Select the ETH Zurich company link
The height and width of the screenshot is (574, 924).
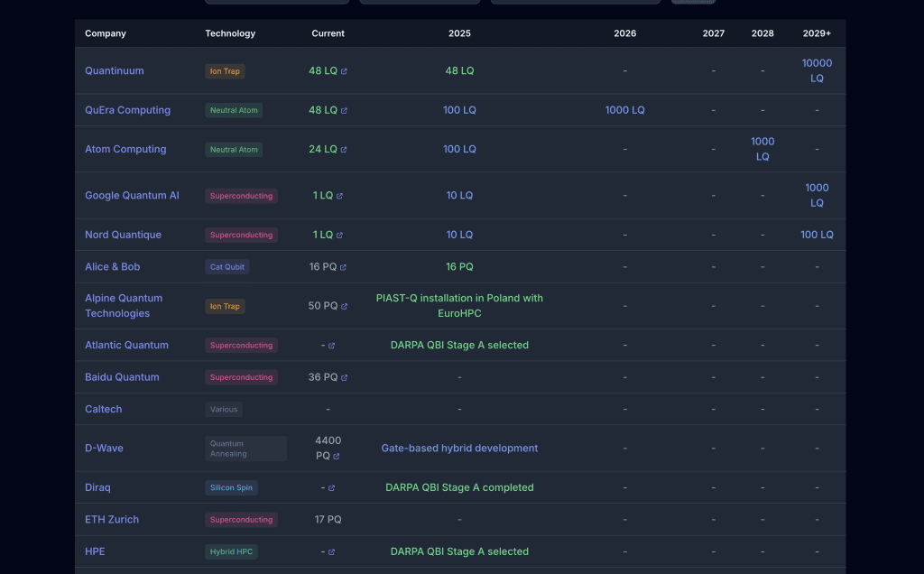(112, 520)
